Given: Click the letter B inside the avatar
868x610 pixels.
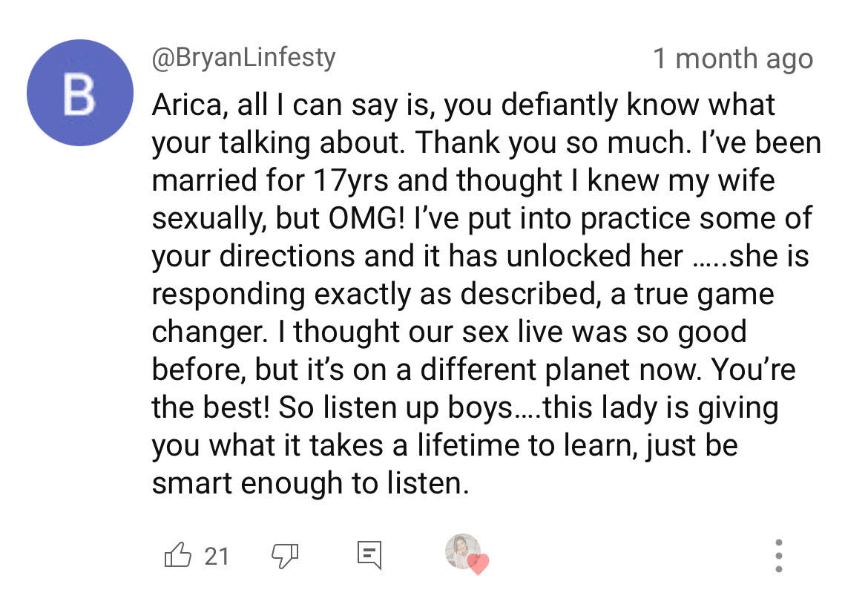Looking at the screenshot, I should pos(79,94).
